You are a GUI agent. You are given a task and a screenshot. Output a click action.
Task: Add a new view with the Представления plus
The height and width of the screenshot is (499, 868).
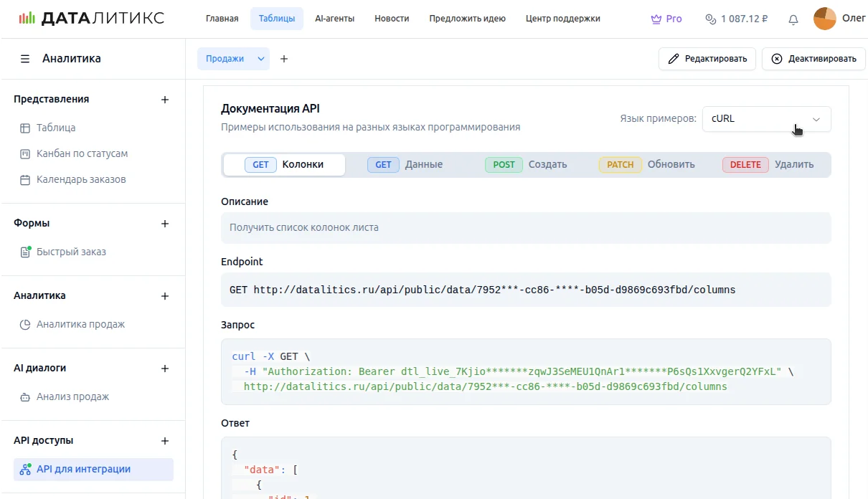[165, 100]
